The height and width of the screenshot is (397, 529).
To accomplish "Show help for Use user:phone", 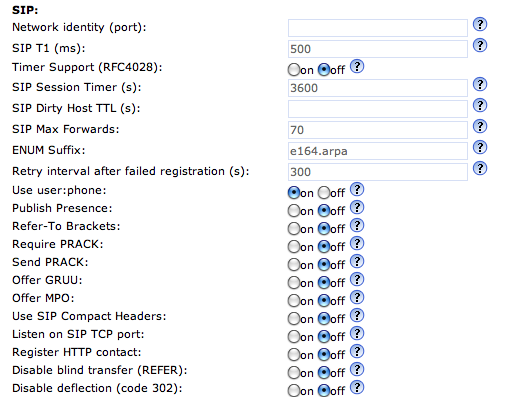I will [357, 190].
